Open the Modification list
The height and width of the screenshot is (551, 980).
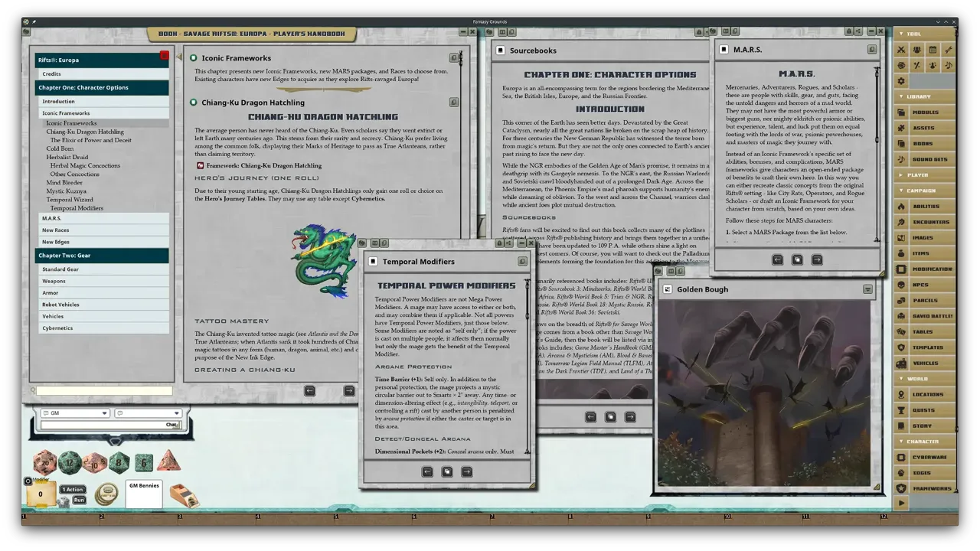(x=924, y=269)
